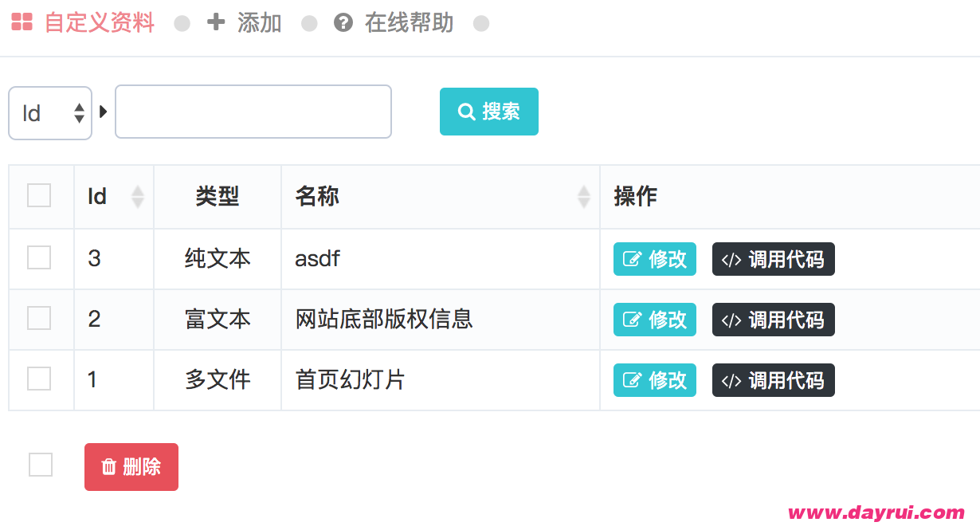Click the asdf name cell
This screenshot has height=526, width=980.
(x=441, y=259)
